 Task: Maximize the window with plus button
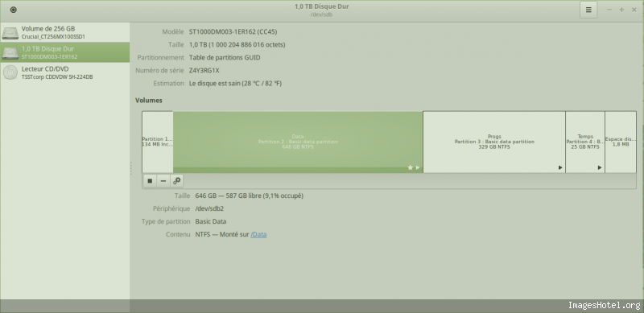(621, 10)
